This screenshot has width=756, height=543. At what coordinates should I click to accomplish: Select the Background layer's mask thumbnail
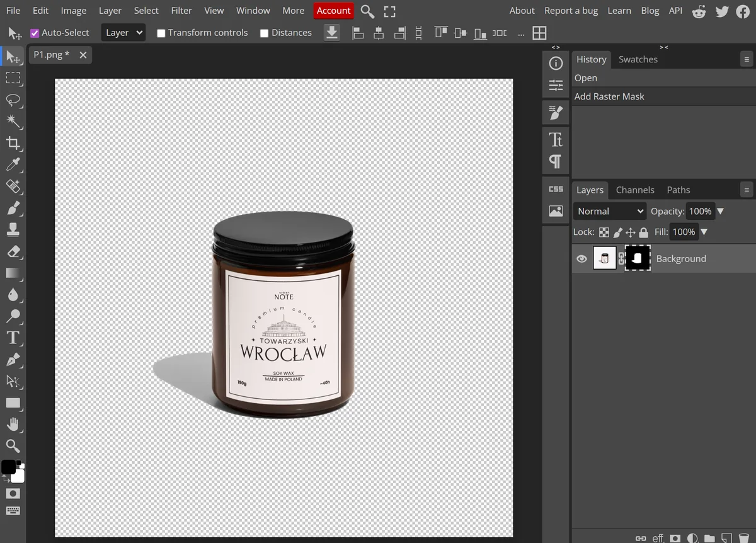(x=638, y=258)
